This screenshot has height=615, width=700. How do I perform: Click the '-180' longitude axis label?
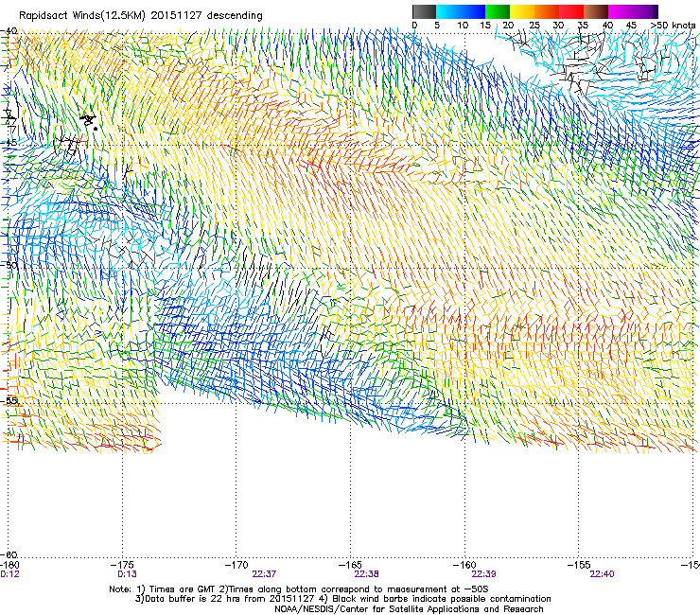pos(9,565)
